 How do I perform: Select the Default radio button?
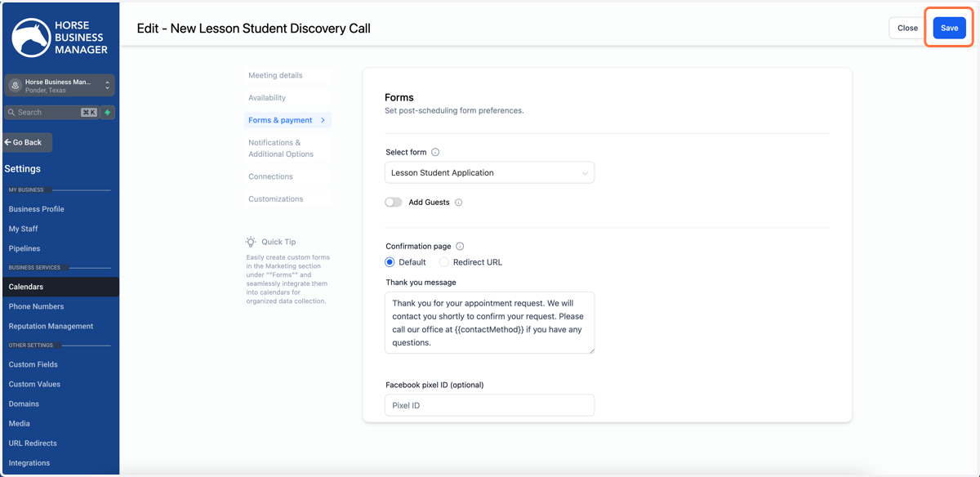pyautogui.click(x=390, y=262)
